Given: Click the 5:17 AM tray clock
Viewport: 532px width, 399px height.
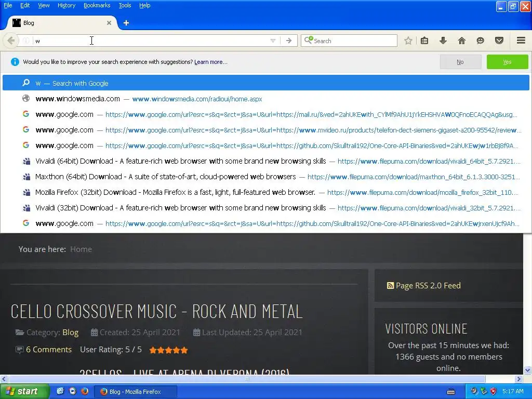Looking at the screenshot, I should coord(513,391).
